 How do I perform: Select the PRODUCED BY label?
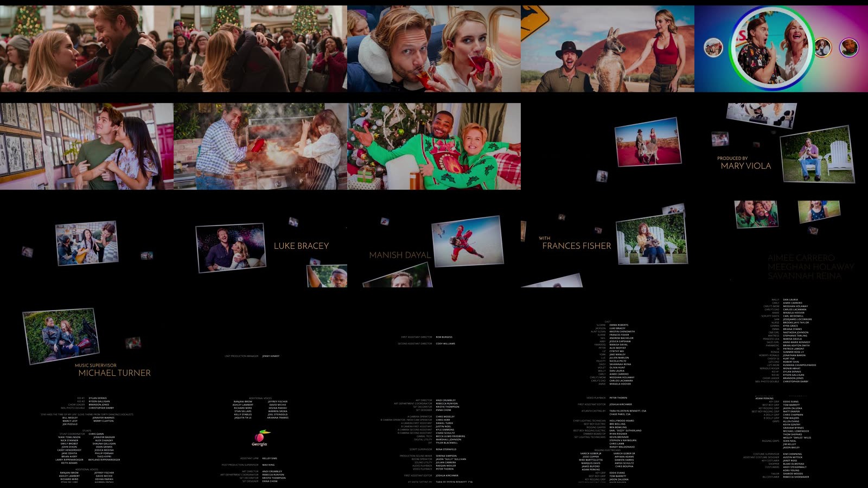(732, 158)
